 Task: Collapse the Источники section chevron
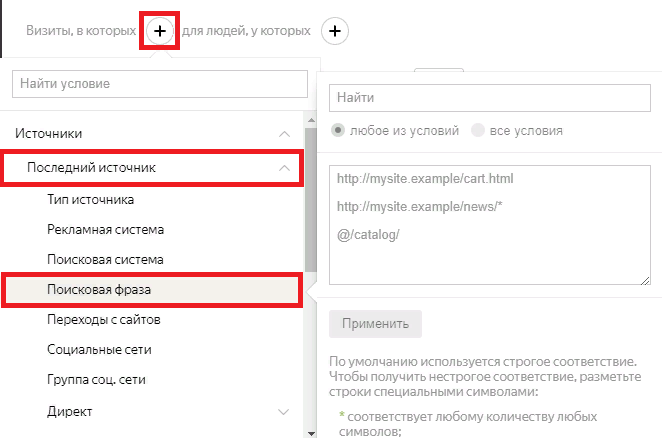coord(285,134)
